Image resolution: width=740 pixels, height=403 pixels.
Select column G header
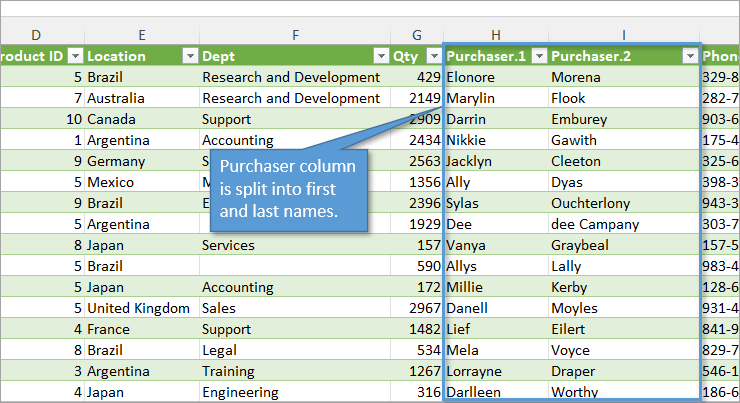click(417, 35)
